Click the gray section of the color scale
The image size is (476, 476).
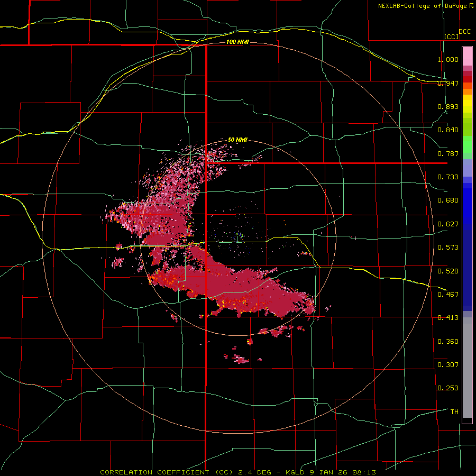click(467, 368)
